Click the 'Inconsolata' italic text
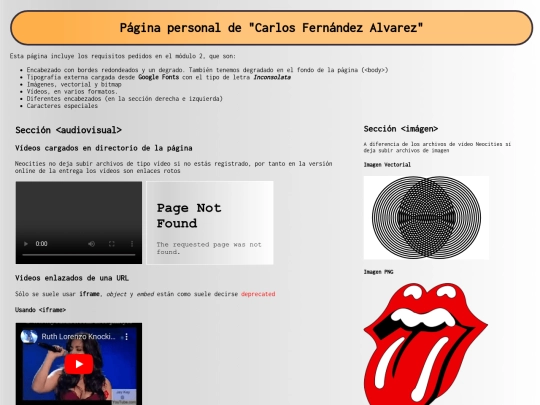The image size is (540, 405). point(272,77)
